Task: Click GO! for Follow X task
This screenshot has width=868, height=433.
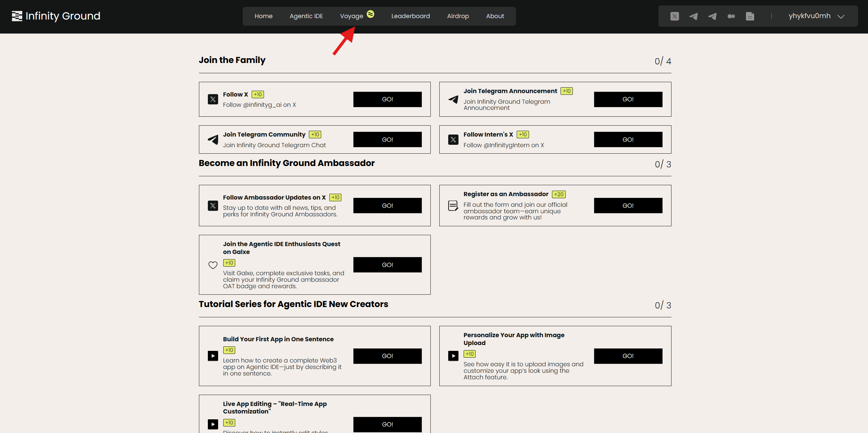Action: pyautogui.click(x=388, y=99)
